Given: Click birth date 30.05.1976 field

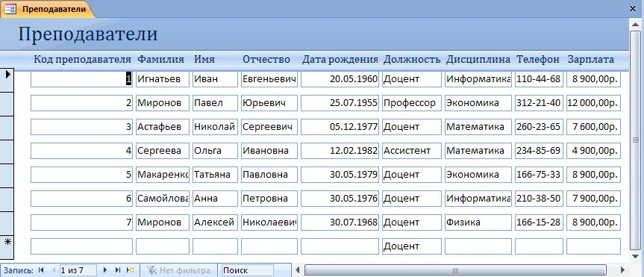Looking at the screenshot, I should click(x=340, y=199).
